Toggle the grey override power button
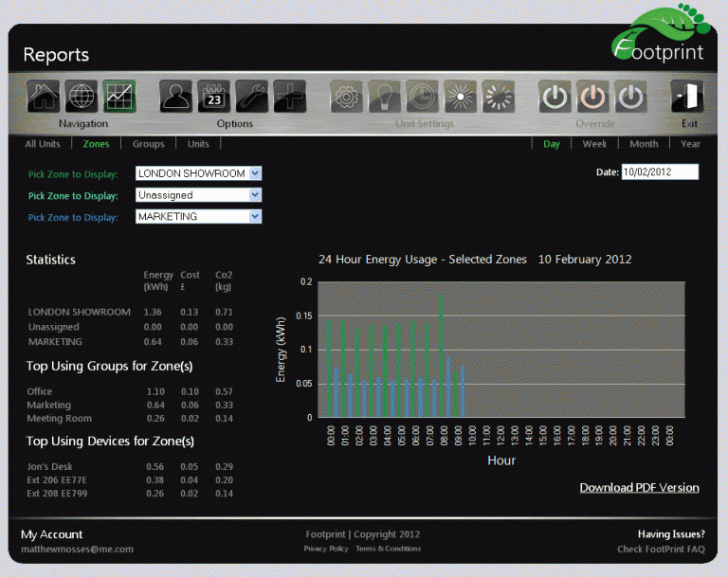This screenshot has width=728, height=577. pyautogui.click(x=630, y=97)
